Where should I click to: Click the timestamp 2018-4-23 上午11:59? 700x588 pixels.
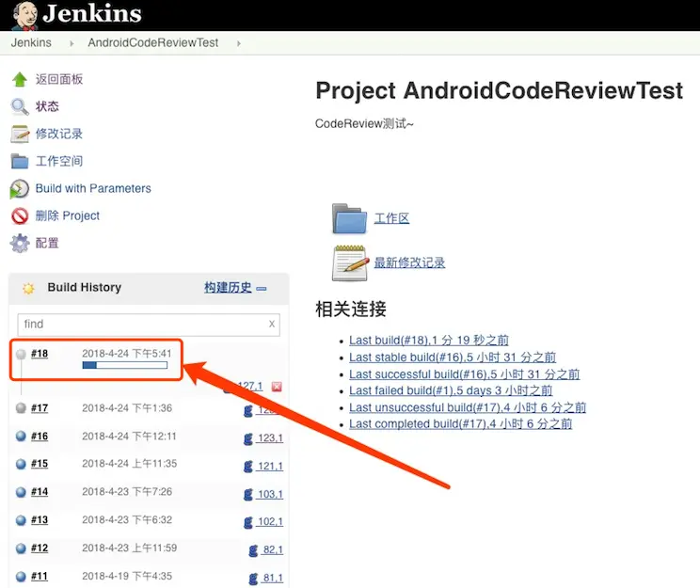(130, 548)
